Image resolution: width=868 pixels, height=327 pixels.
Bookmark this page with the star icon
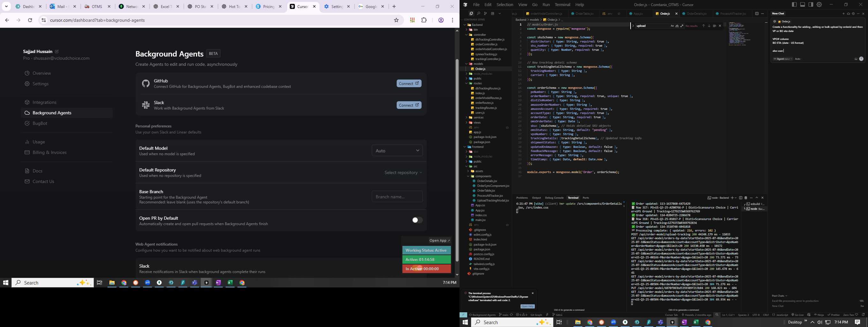pyautogui.click(x=396, y=20)
